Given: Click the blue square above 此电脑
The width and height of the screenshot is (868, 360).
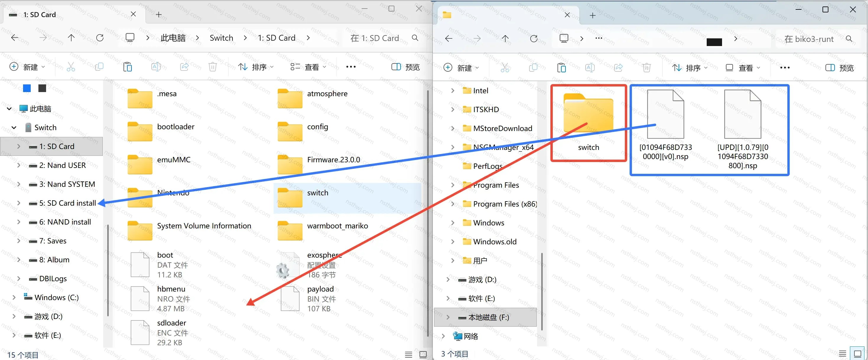Looking at the screenshot, I should point(27,88).
